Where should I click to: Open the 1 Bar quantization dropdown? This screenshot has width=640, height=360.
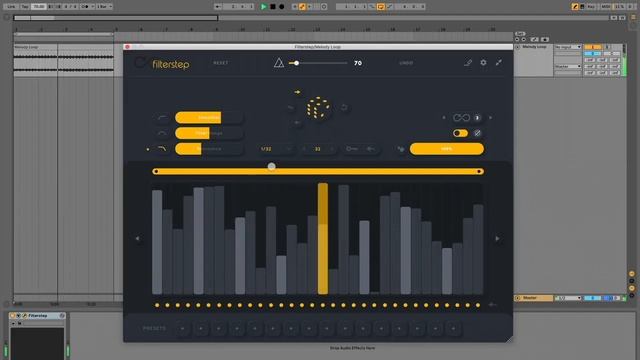[x=104, y=7]
